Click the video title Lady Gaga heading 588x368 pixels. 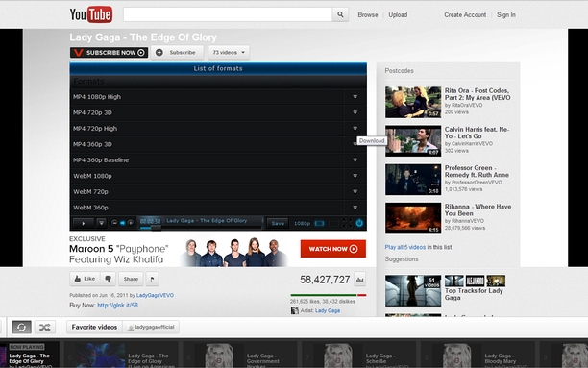(x=143, y=37)
